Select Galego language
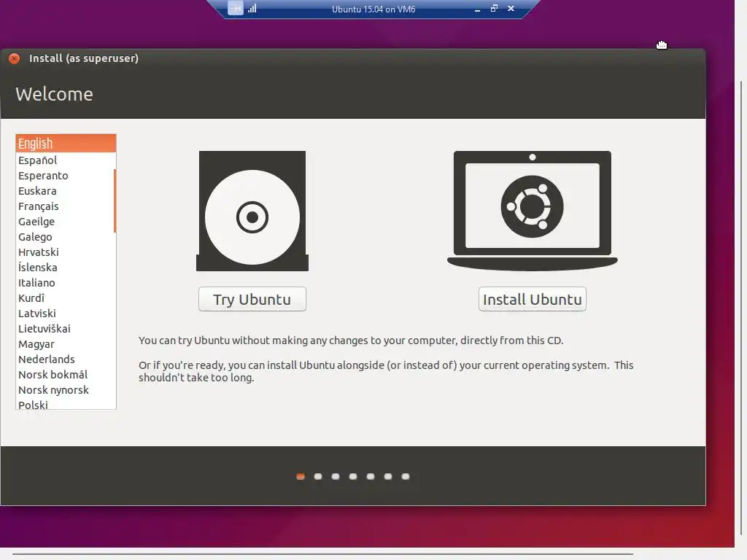This screenshot has height=560, width=747. [66, 237]
